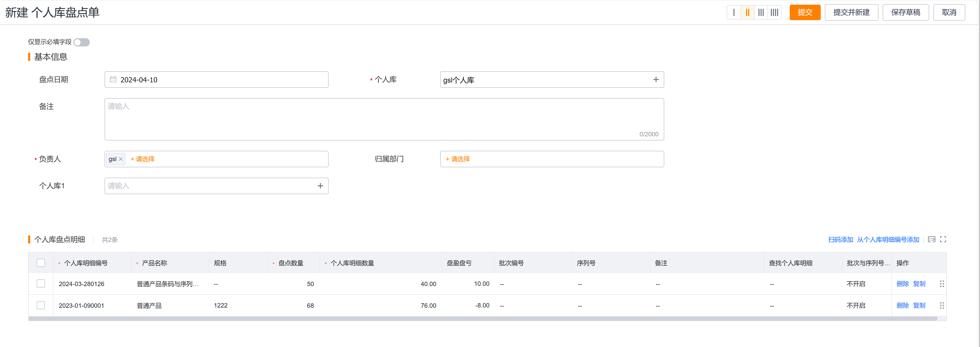Screen dimensions: 980x347
Task: Select the three-column barcode layout option
Action: 761,12
